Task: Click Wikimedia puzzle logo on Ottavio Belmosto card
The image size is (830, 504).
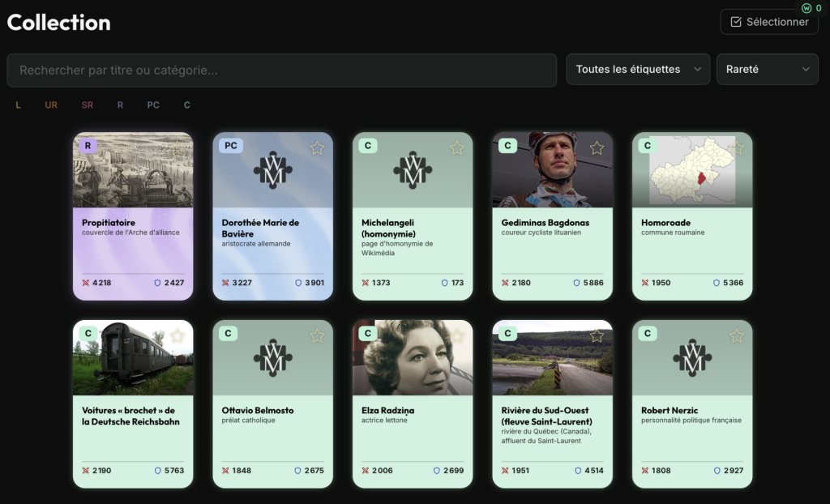Action: click(x=272, y=358)
